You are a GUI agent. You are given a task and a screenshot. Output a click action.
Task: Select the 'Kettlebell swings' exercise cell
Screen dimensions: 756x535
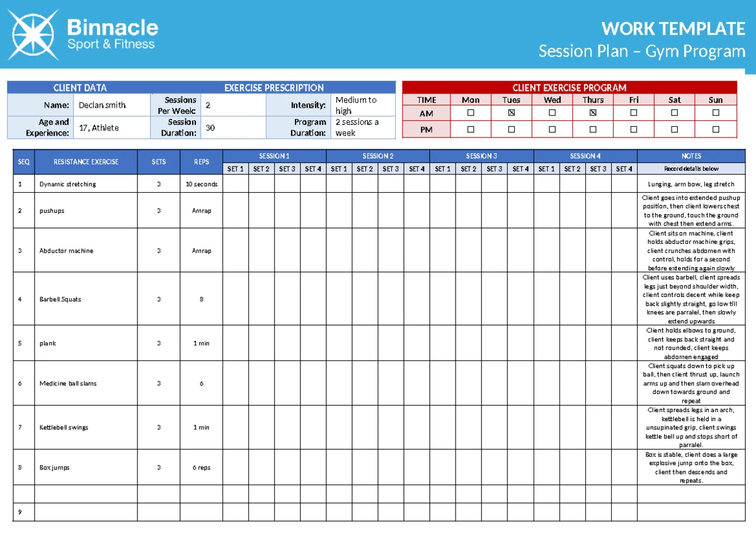[86, 427]
